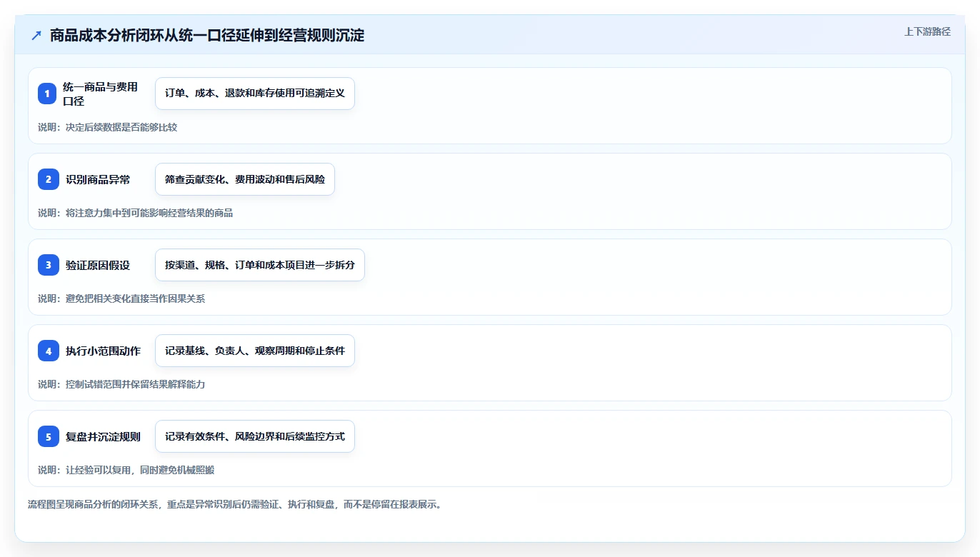This screenshot has width=980, height=557.
Task: Click the 筛查贡献变化、费用波动和售后风险 chip
Action: [245, 179]
